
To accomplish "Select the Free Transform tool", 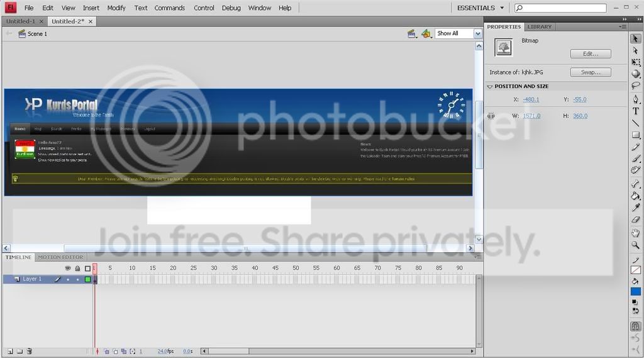I will [635, 62].
